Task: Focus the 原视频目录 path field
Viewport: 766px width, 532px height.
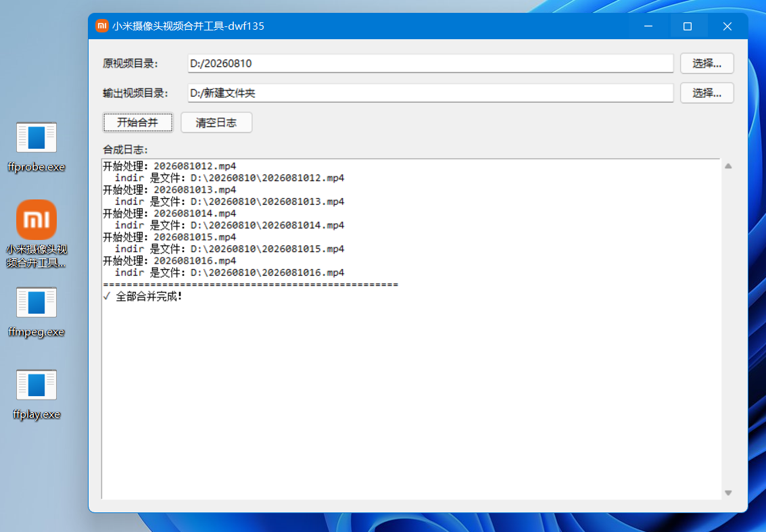Action: coord(431,64)
